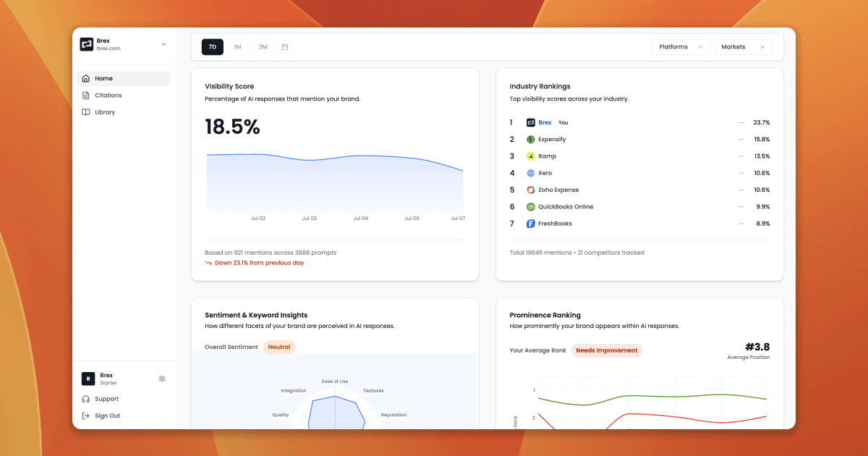Viewport: 868px width, 456px height.
Task: Click the Brex logo in the sidebar header
Action: coord(87,44)
